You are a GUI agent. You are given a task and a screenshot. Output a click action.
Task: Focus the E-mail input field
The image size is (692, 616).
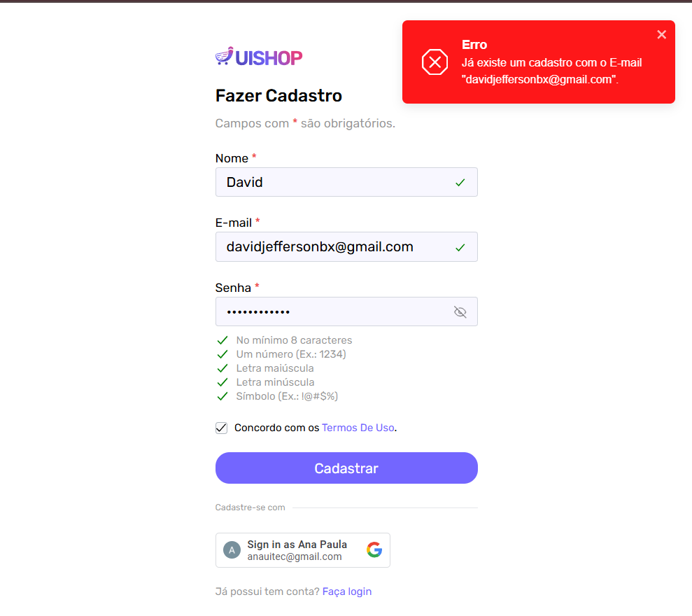pyautogui.click(x=336, y=247)
